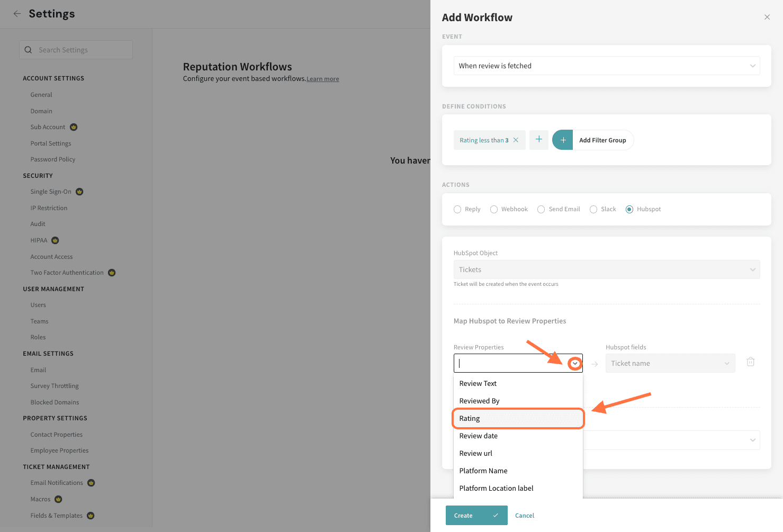Click the search magnifier icon in Settings
This screenshot has width=783, height=532.
point(29,50)
